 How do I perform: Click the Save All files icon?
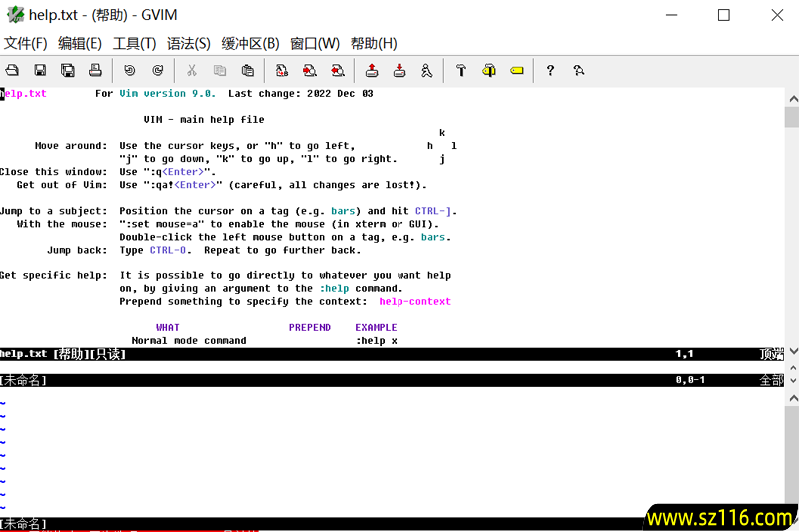coord(68,70)
